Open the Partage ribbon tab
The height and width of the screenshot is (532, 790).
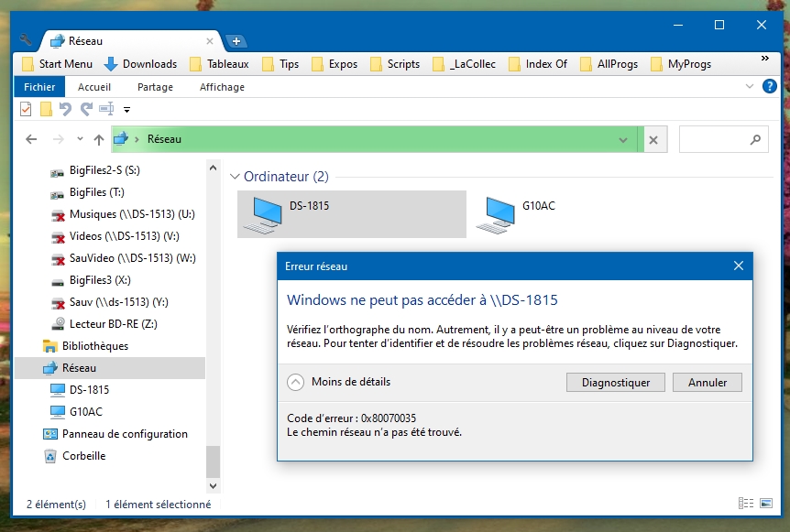155,87
